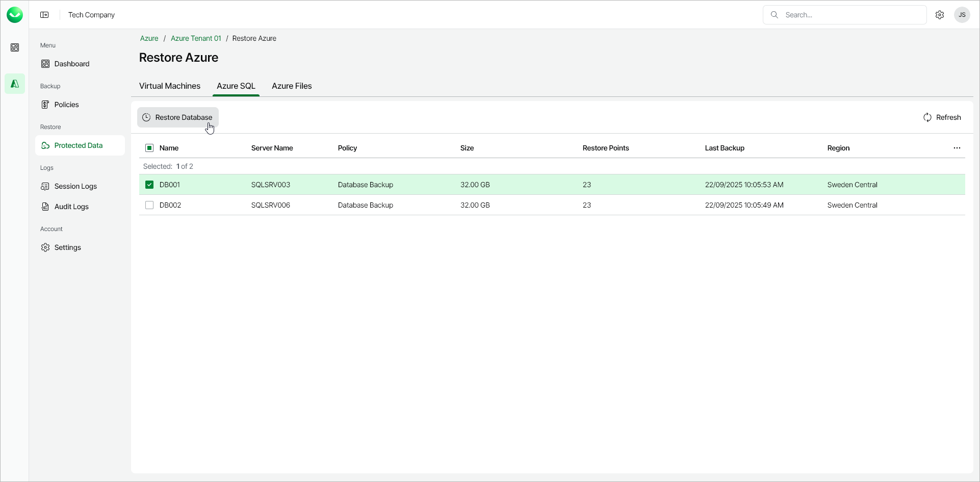Image resolution: width=980 pixels, height=482 pixels.
Task: Open Session Logs via its sidebar icon
Action: [45, 186]
